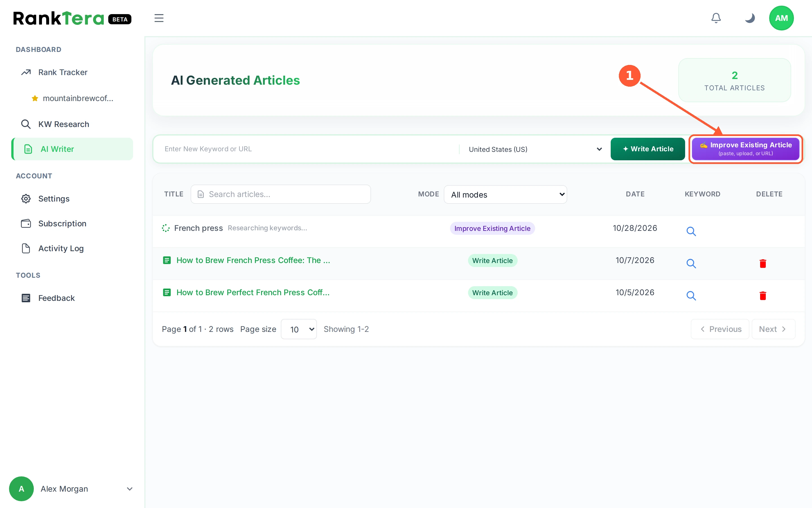
Task: Click the star icon beside mountainbrewcof
Action: pyautogui.click(x=35, y=98)
